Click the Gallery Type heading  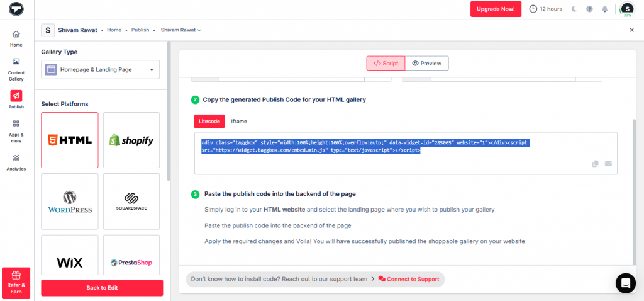click(x=59, y=52)
